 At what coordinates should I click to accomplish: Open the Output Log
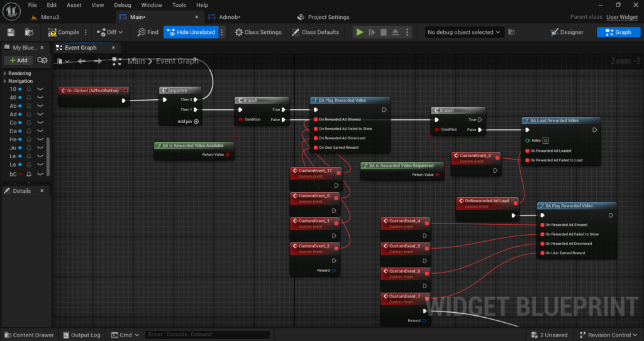pyautogui.click(x=82, y=335)
